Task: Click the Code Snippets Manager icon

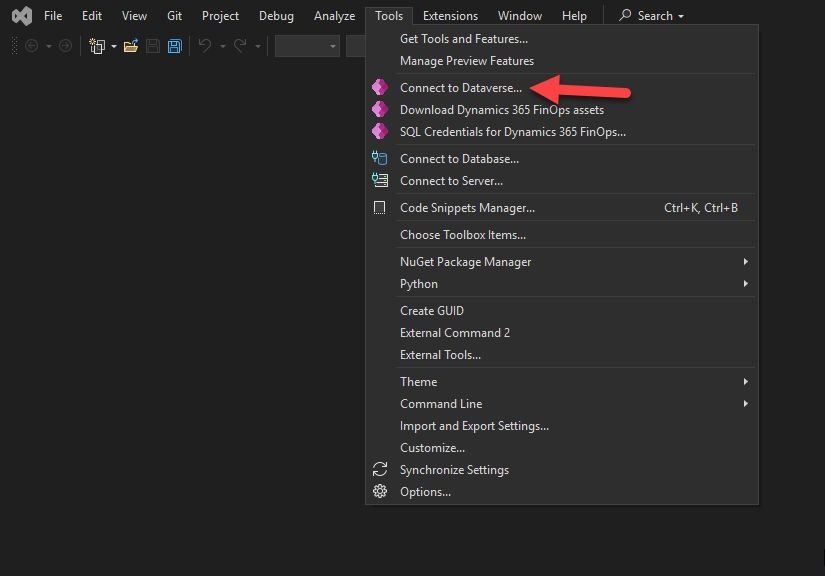Action: pos(379,208)
